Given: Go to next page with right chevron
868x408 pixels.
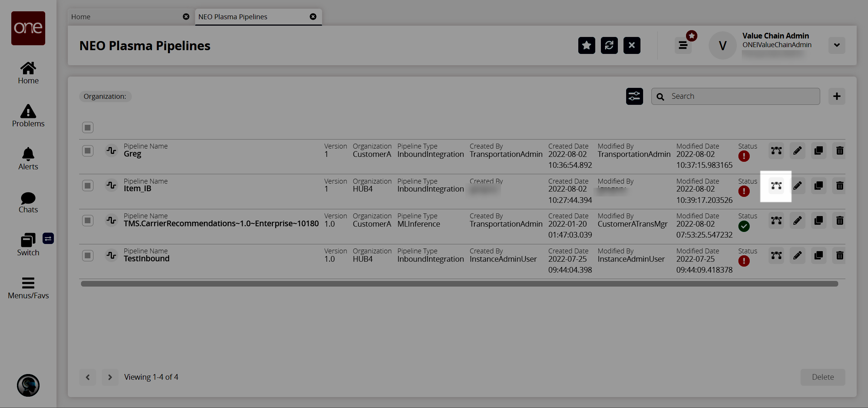Looking at the screenshot, I should tap(110, 377).
